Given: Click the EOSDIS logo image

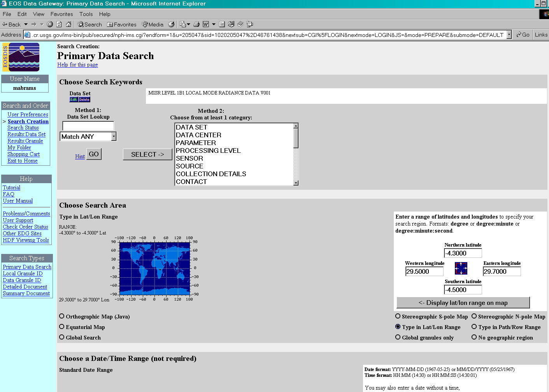Looking at the screenshot, I should (x=21, y=57).
